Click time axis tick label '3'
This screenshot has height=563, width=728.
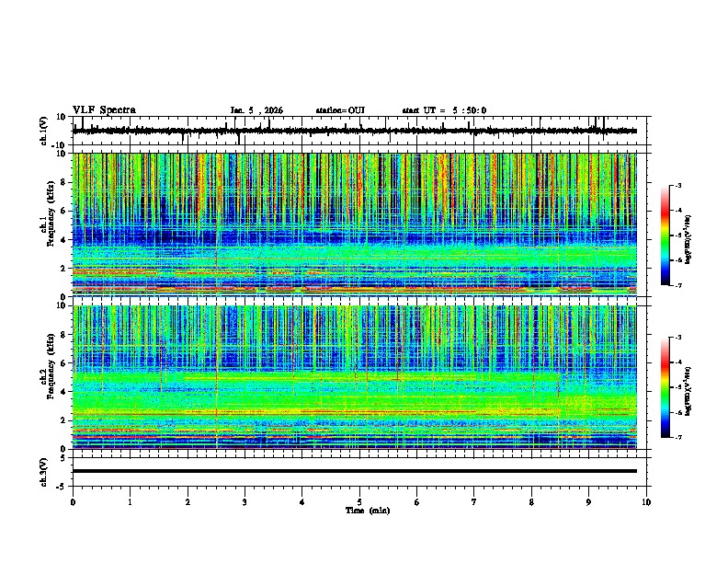(x=245, y=502)
